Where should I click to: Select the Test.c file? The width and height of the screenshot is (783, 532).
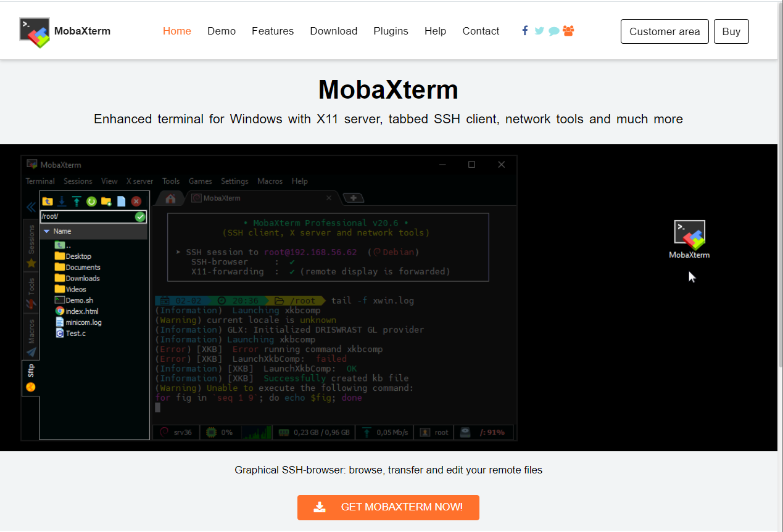[x=70, y=334]
